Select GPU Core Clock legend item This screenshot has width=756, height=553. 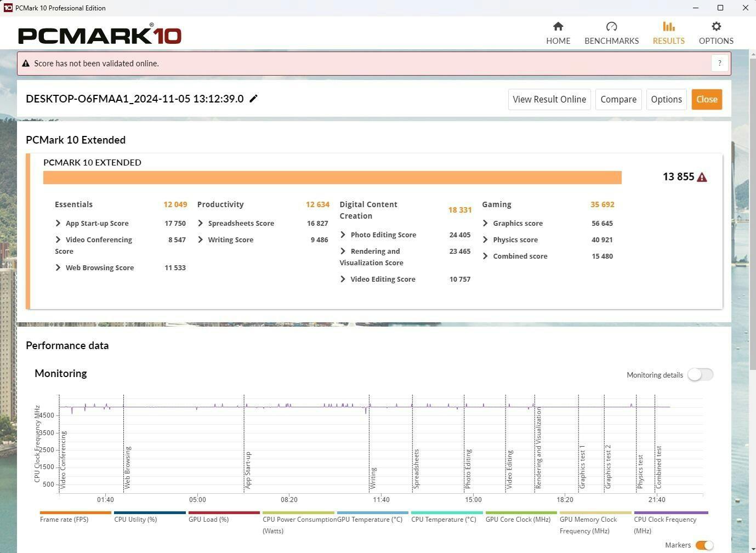click(x=521, y=516)
